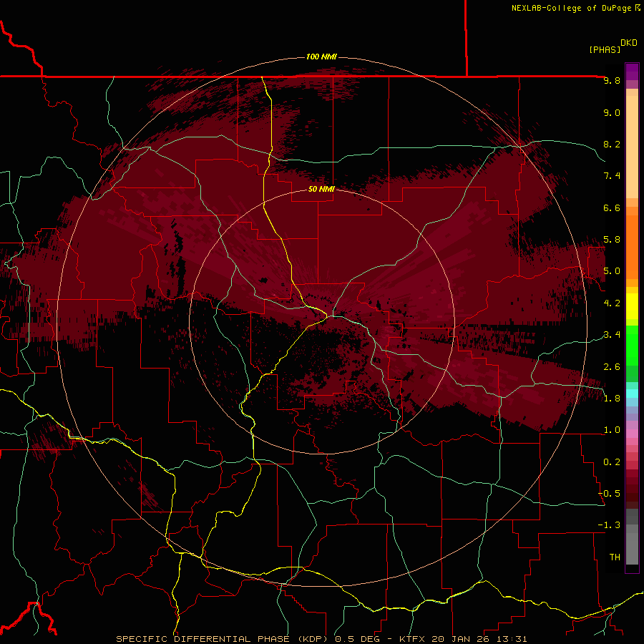Click the 8.2 scale value
Screen dimensions: 644x644
[x=612, y=144]
